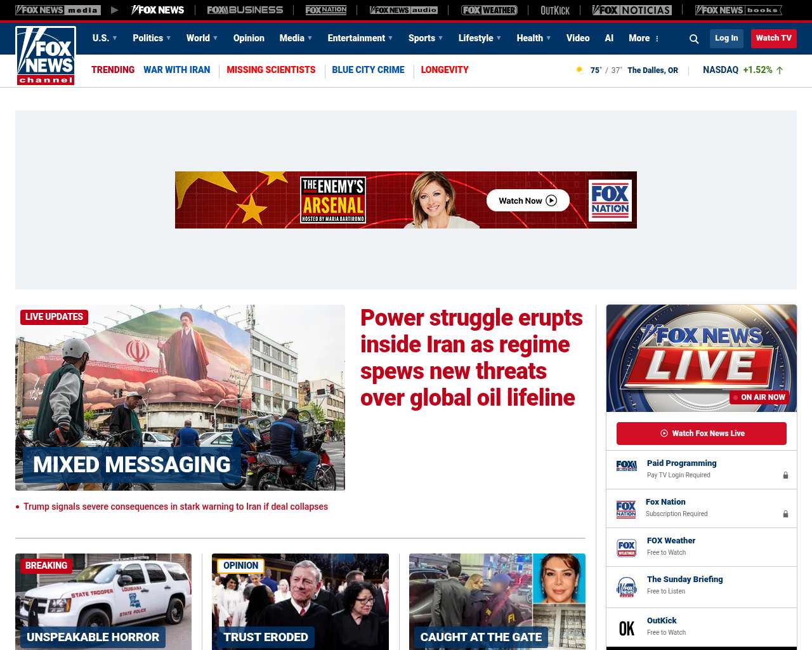Click the sunny weather icon
812x650 pixels.
[579, 70]
